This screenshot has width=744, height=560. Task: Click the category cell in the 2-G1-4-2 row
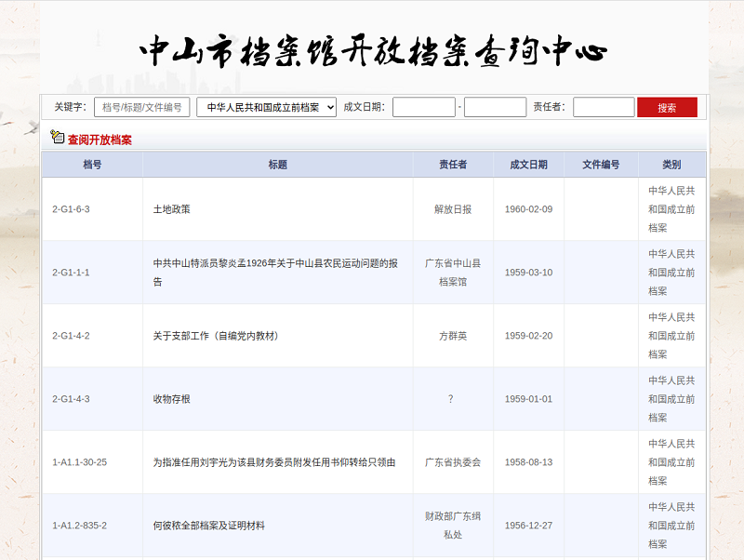pos(671,336)
